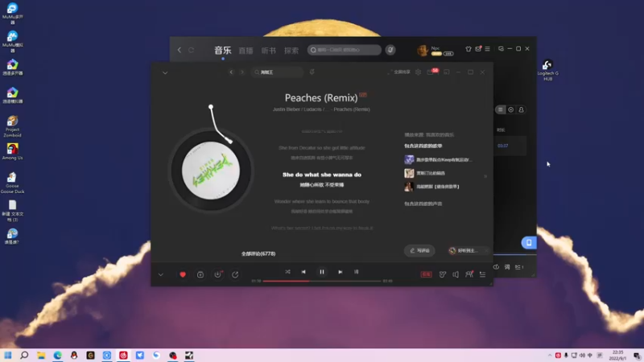This screenshot has height=362, width=644.
Task: Go back in the NetEase player navigation
Action: click(x=231, y=72)
